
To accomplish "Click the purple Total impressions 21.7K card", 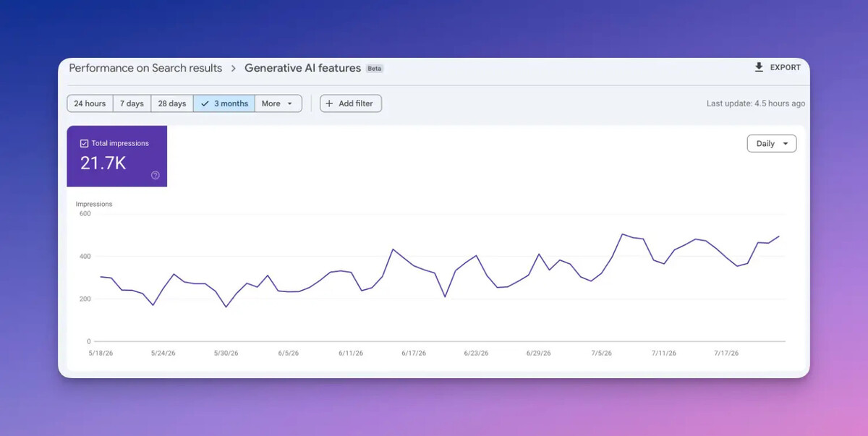I will pos(117,156).
